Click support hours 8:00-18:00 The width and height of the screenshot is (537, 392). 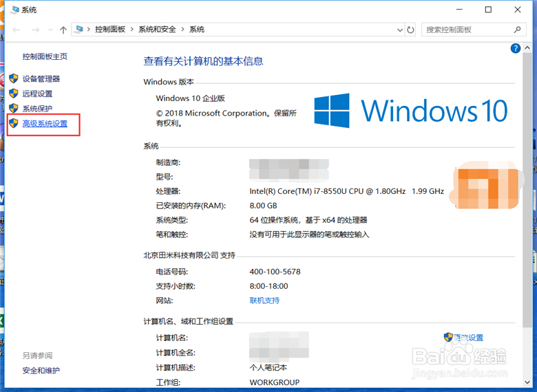[x=268, y=286]
